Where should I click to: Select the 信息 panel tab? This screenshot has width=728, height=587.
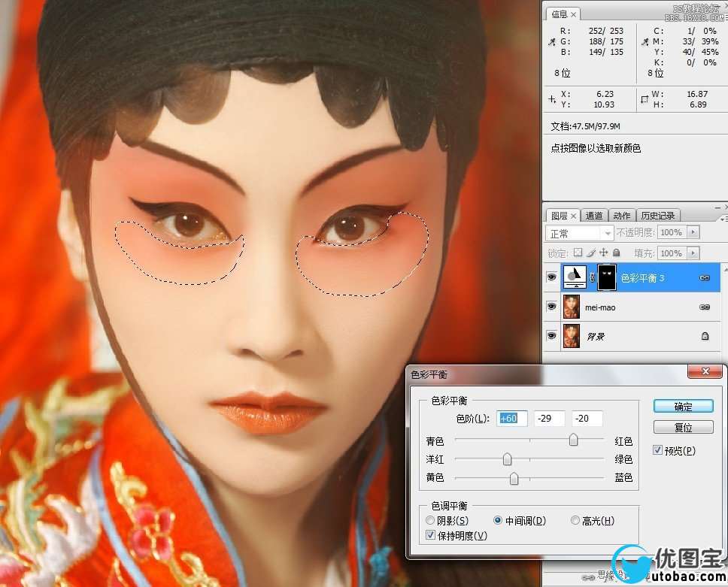559,14
